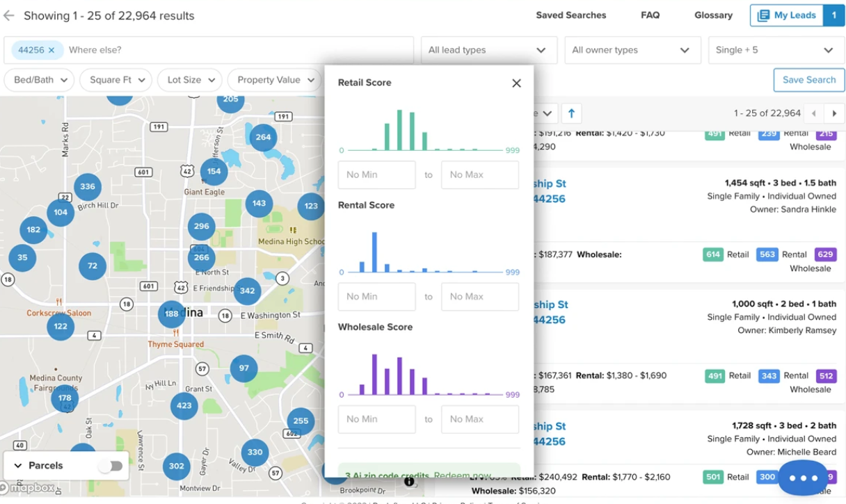Expand the Bed/Bath filter

point(40,80)
